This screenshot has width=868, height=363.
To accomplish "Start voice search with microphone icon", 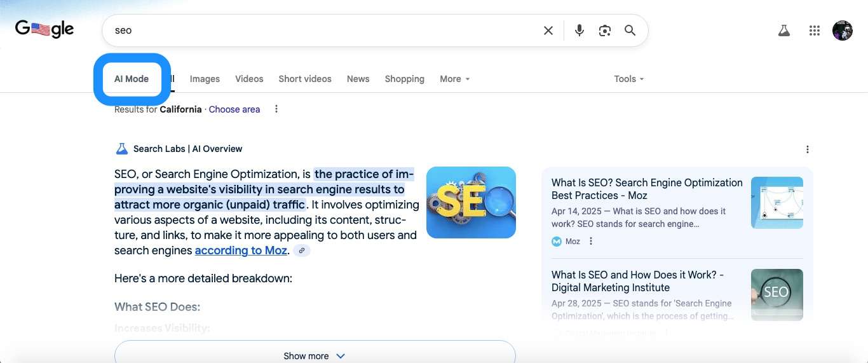I will 580,31.
